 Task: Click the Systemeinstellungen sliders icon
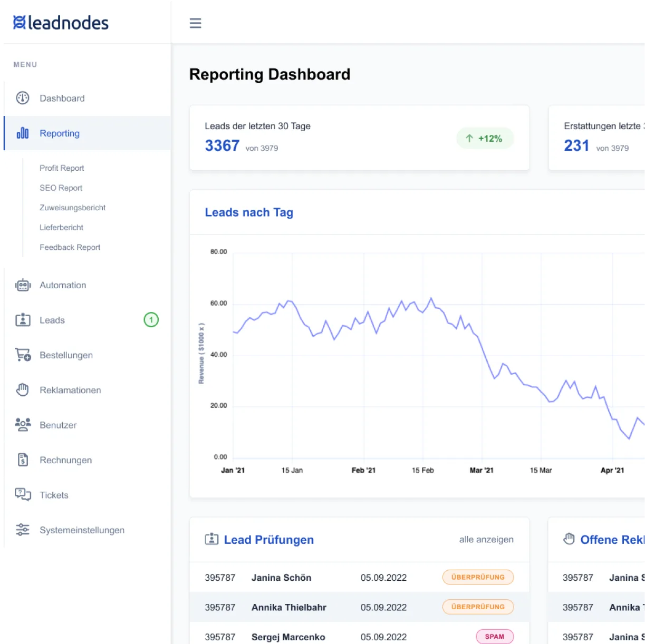[x=23, y=530]
